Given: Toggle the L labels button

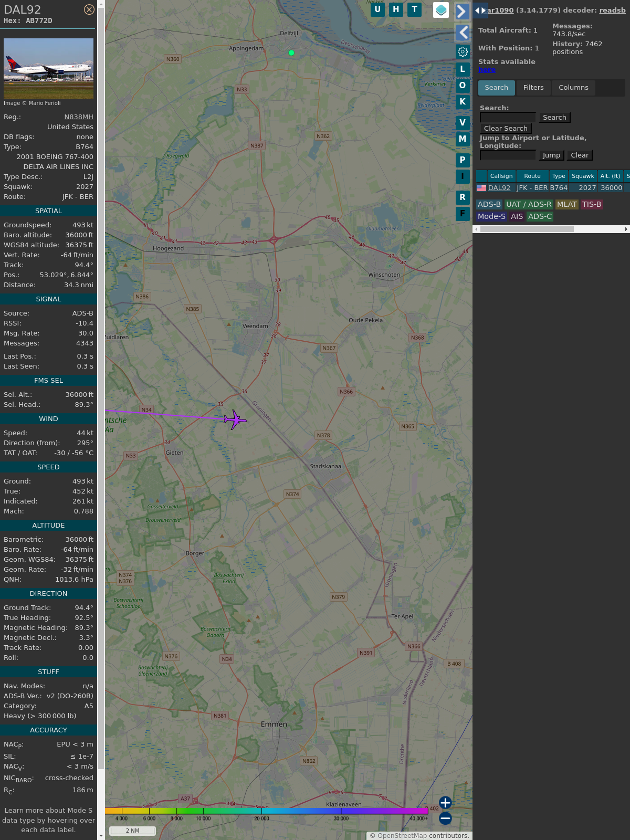Looking at the screenshot, I should [463, 69].
